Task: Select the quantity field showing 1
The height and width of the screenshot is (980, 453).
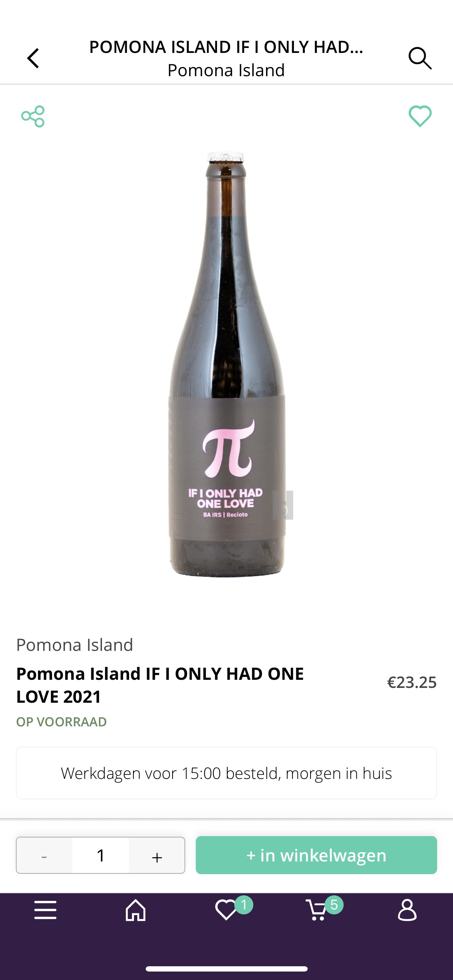Action: (101, 855)
